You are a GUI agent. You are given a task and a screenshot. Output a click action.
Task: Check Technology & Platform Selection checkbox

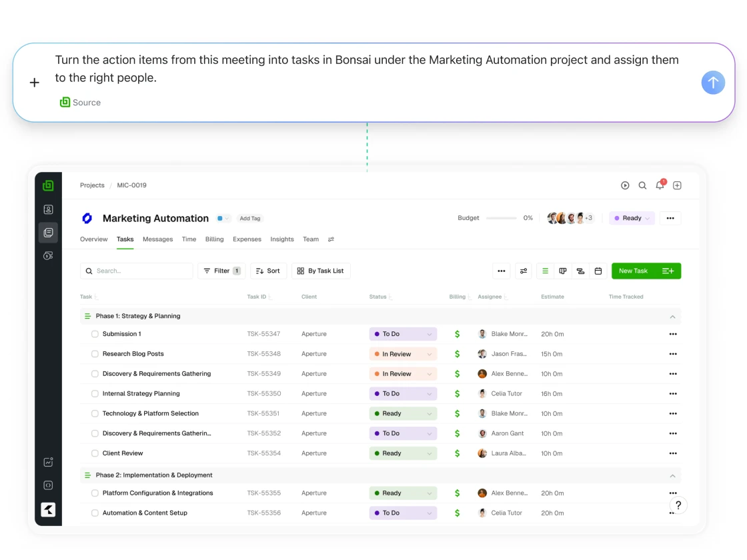click(95, 414)
